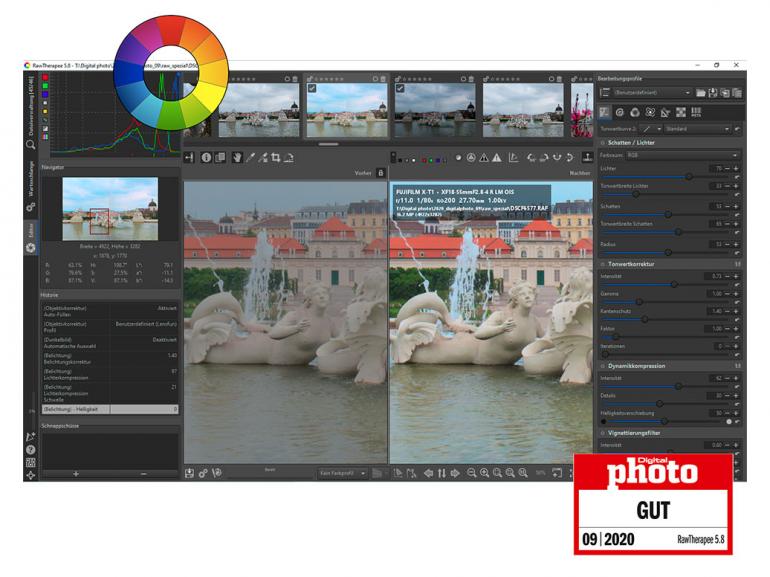Screen dimensions: 770x577
Task: Open the Standard curve mode dropdown
Action: tap(697, 129)
